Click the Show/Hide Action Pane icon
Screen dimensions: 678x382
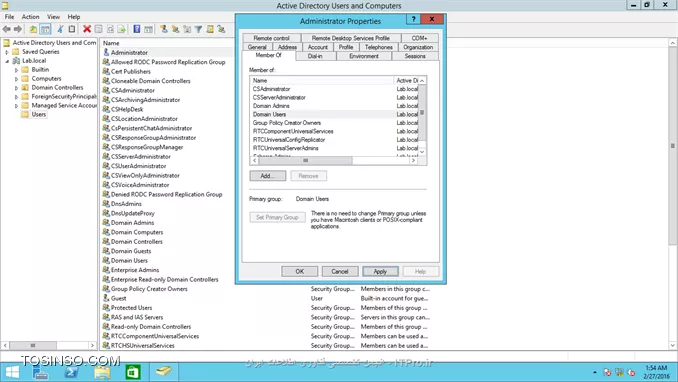click(x=148, y=29)
